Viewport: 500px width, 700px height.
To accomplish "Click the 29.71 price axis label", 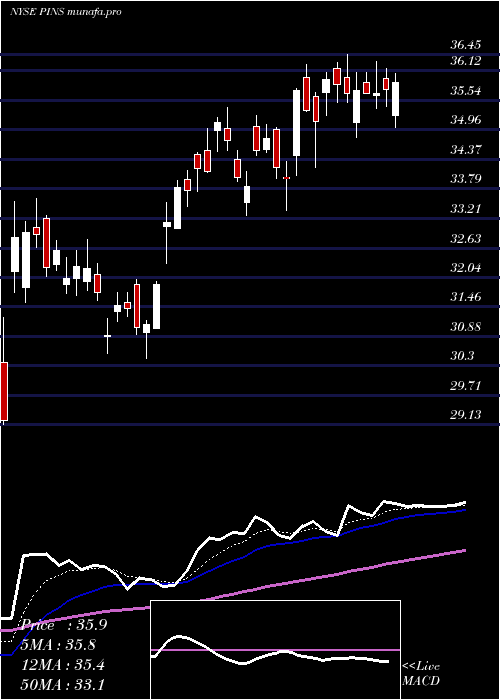I will [466, 386].
